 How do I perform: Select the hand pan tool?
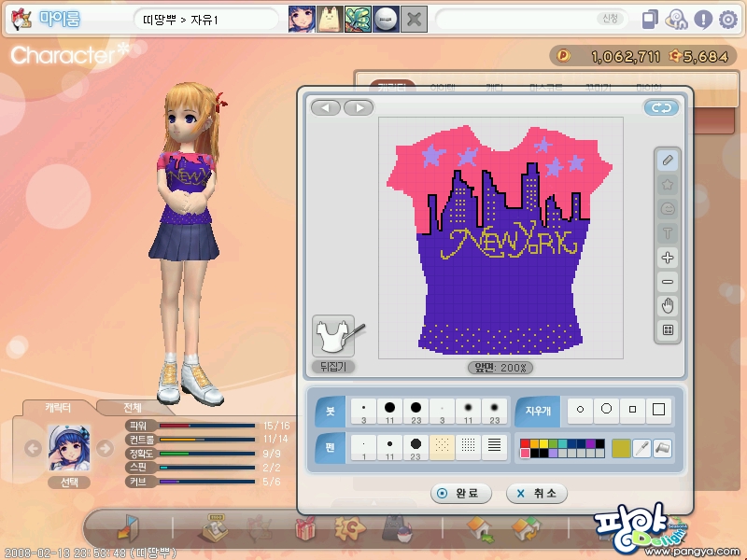(668, 306)
